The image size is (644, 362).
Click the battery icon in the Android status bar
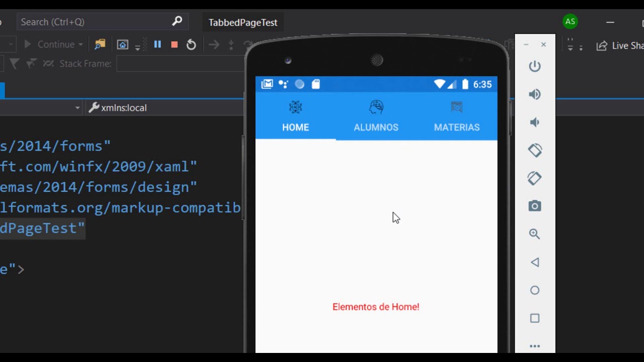[465, 84]
